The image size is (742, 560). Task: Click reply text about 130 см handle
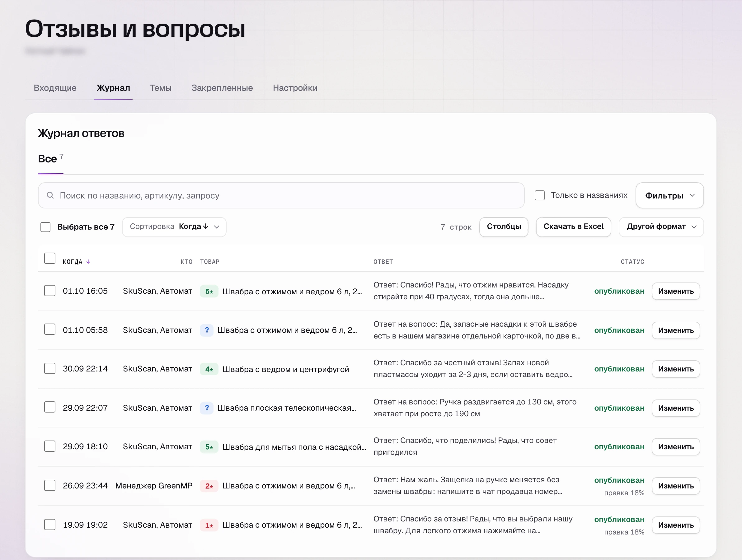475,408
